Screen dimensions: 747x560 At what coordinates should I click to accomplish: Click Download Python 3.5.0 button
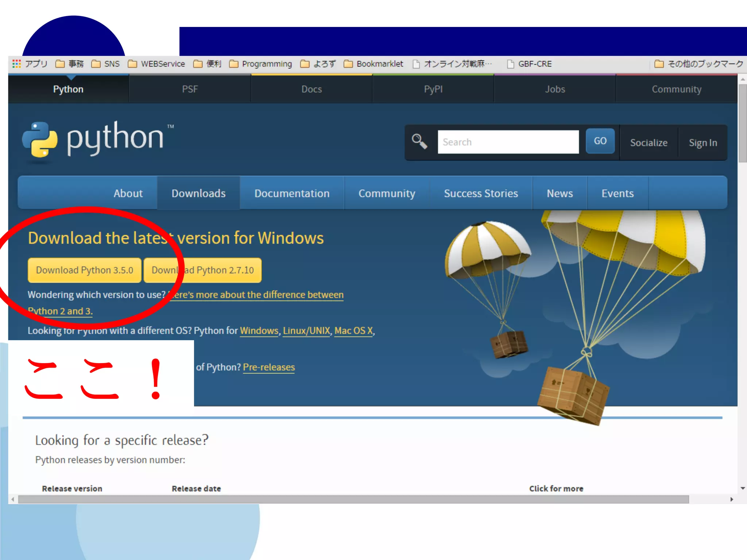84,270
